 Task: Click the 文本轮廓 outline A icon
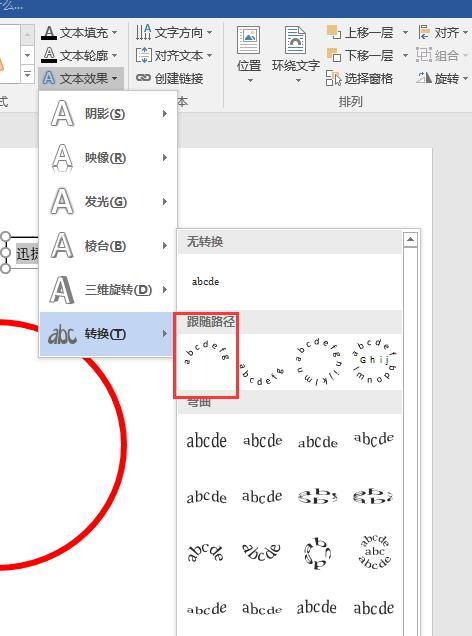click(49, 55)
